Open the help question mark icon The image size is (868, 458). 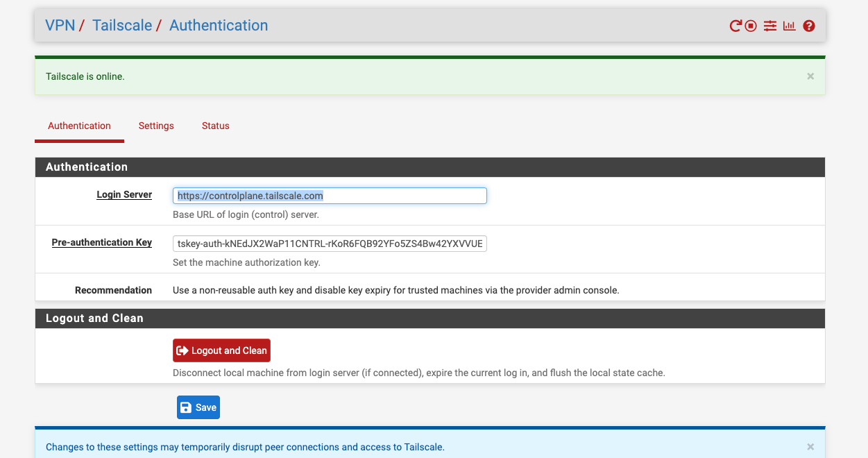[x=809, y=26]
